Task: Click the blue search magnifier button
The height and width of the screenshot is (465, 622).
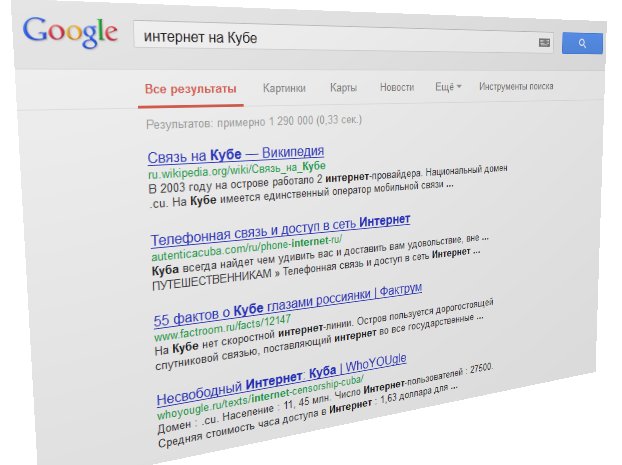Action: pyautogui.click(x=582, y=43)
